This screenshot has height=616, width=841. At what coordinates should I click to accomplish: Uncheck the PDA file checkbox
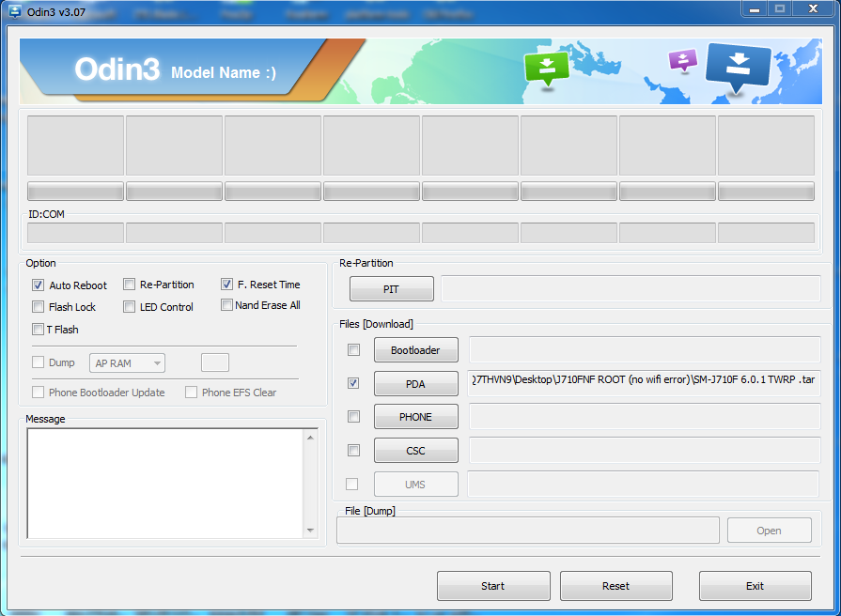[x=353, y=383]
